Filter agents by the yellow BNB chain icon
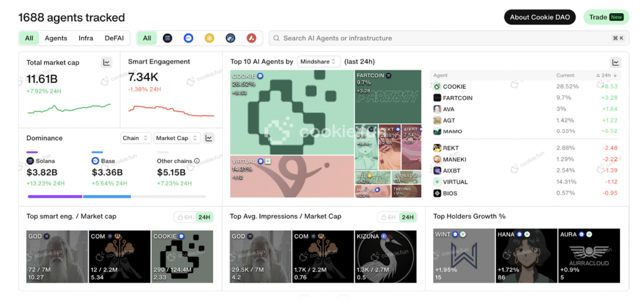 click(210, 38)
